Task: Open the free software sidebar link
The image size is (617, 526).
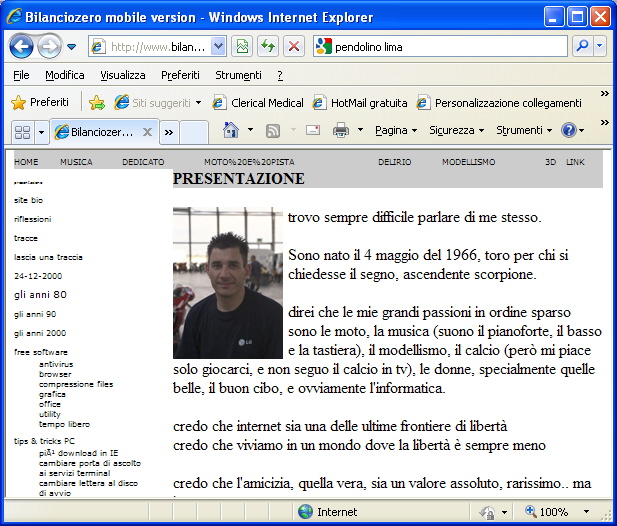Action: (x=41, y=352)
